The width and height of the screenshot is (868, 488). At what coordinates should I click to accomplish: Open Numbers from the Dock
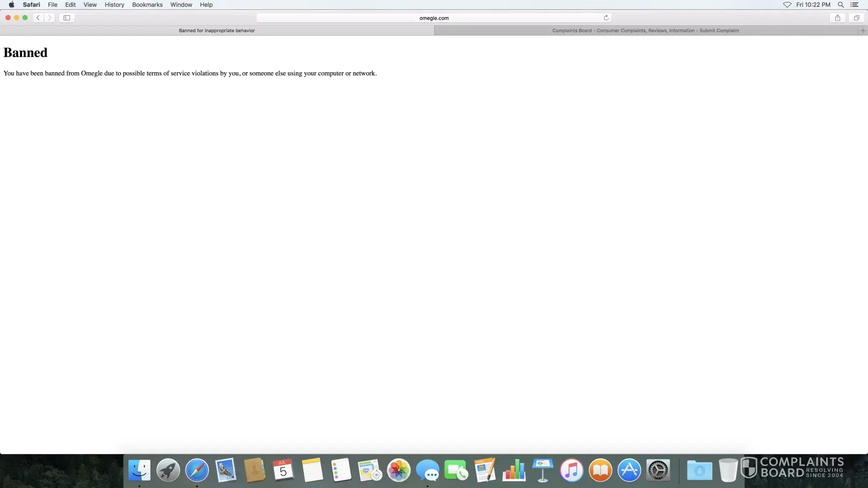pyautogui.click(x=514, y=470)
